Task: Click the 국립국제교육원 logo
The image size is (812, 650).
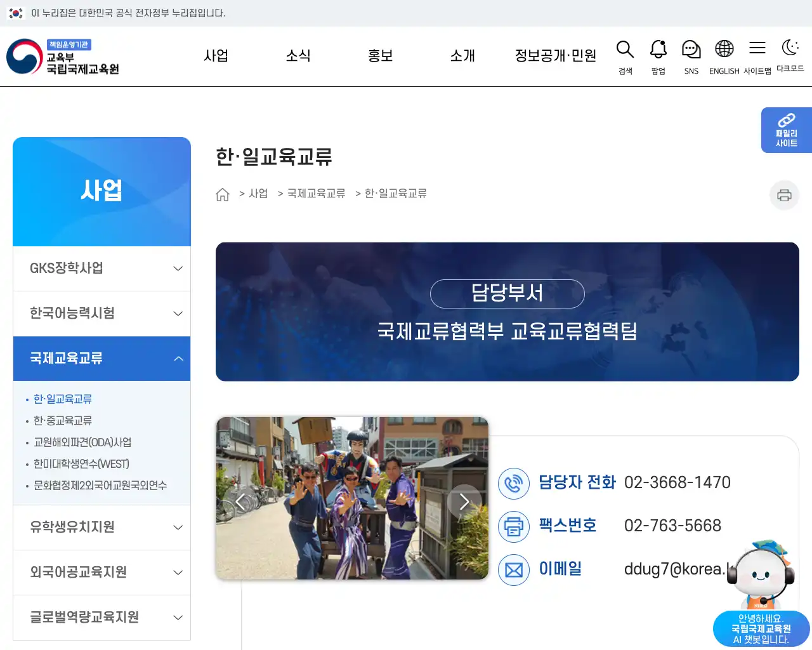Action: tap(63, 56)
